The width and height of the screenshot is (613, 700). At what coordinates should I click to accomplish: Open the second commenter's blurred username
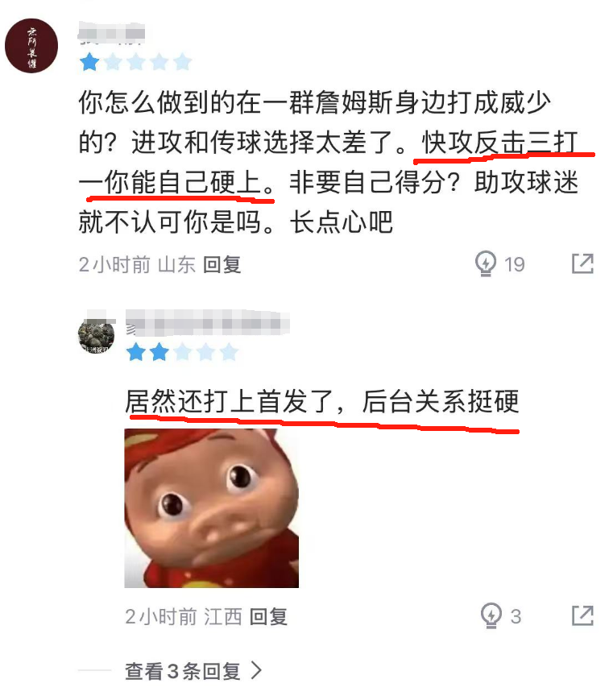pyautogui.click(x=207, y=323)
